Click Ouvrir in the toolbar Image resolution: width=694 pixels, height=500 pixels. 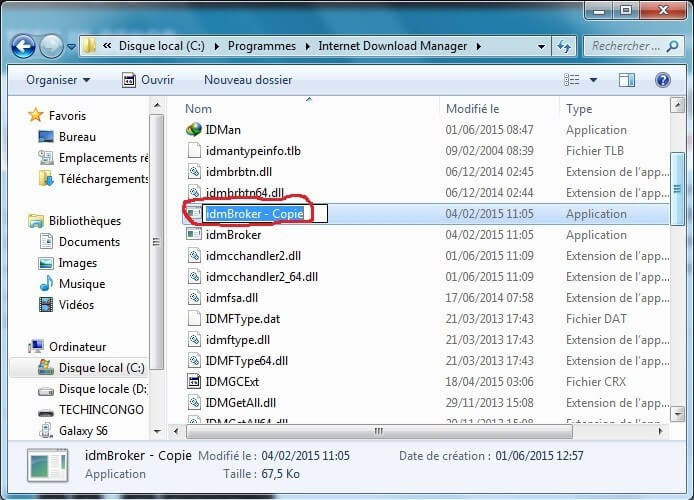point(148,80)
